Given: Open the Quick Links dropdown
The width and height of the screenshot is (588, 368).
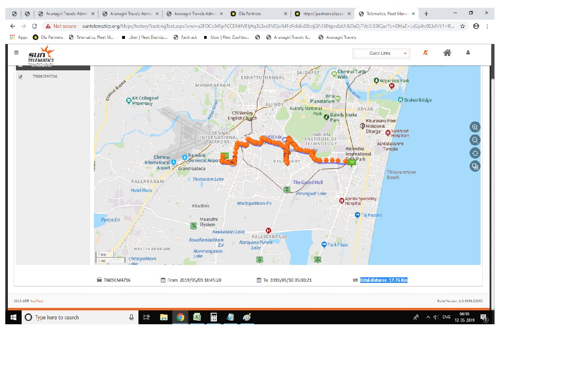Looking at the screenshot, I should (x=381, y=54).
